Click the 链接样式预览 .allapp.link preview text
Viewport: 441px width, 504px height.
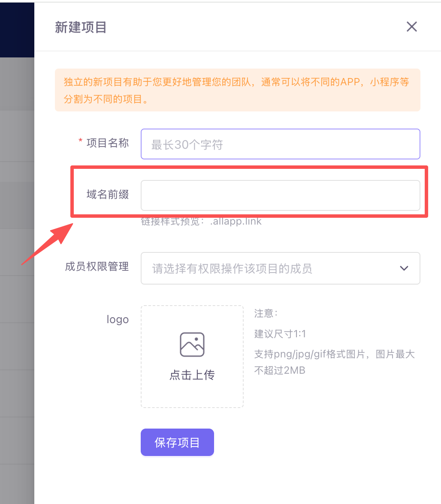[201, 222]
